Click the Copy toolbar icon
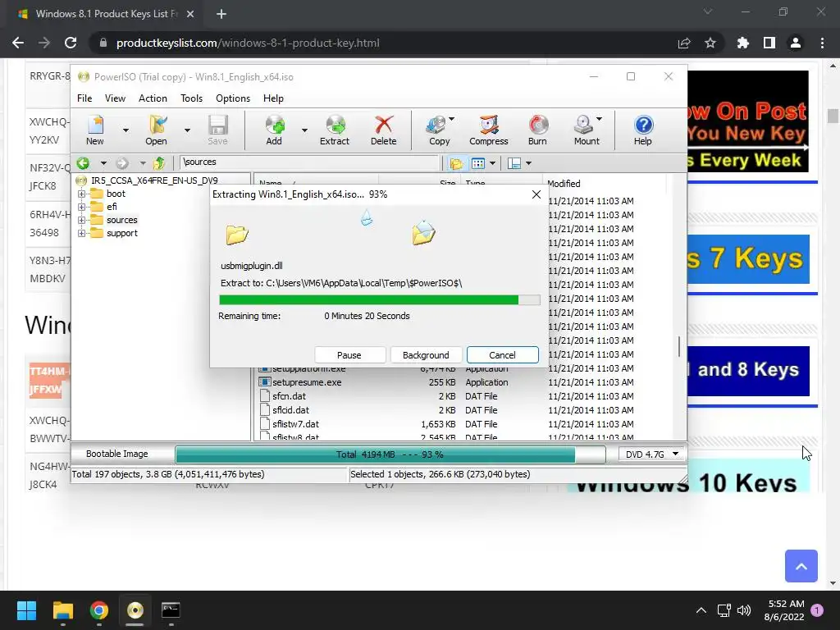This screenshot has width=840, height=630. click(438, 130)
